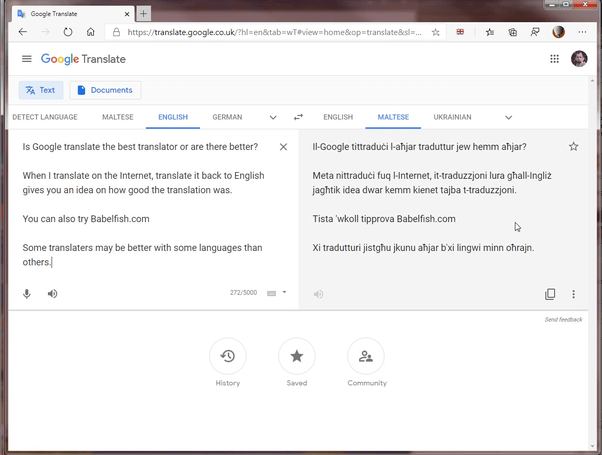Clear the source text with the X
The width and height of the screenshot is (602, 455).
283,147
